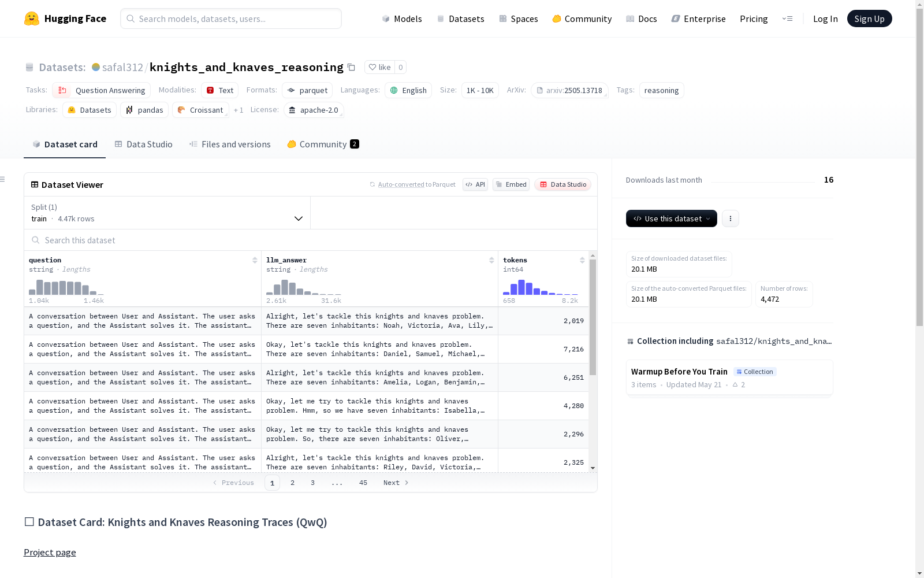Expand the +1 more libraries

(x=239, y=110)
